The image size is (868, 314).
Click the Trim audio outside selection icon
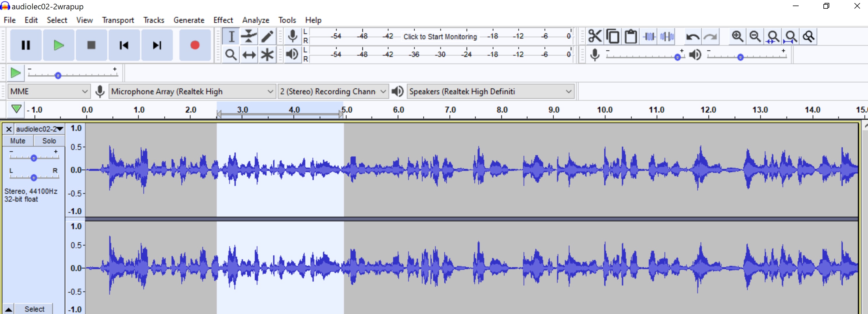click(649, 36)
